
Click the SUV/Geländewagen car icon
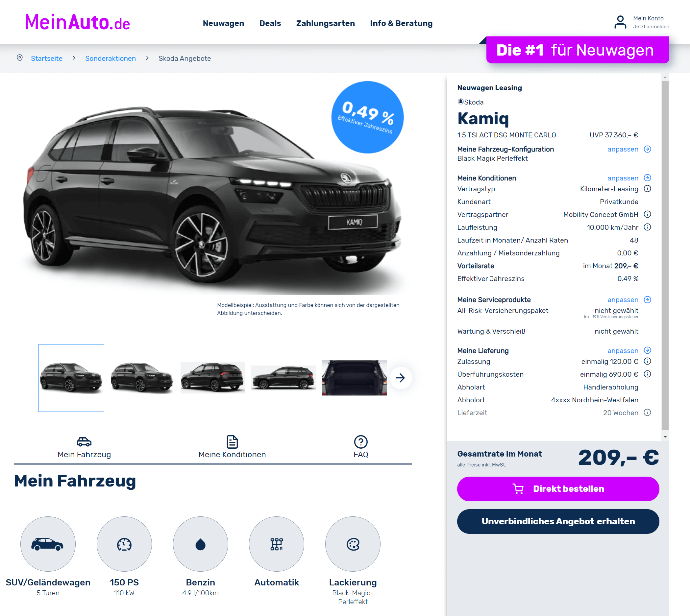(x=48, y=544)
